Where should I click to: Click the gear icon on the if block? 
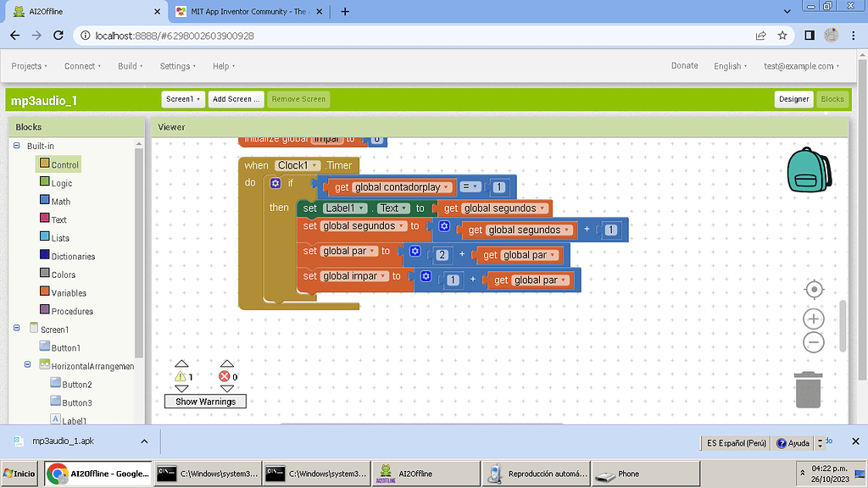click(275, 183)
